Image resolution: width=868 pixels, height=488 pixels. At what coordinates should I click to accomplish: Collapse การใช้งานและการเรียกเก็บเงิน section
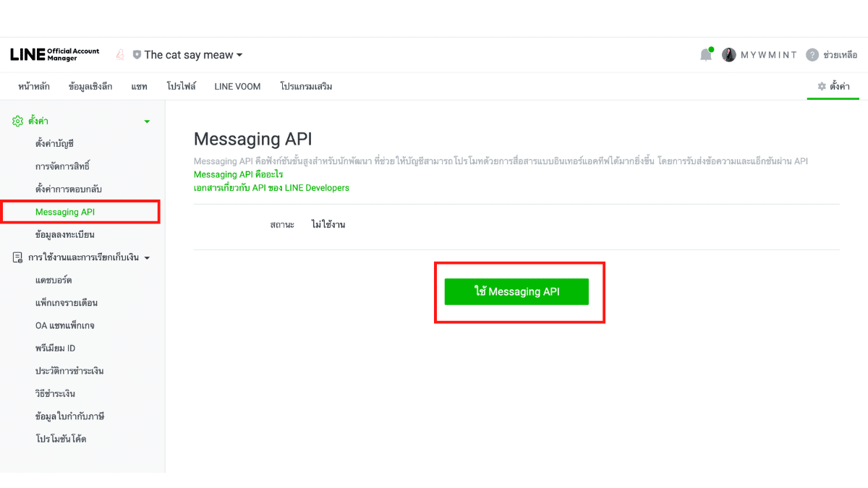148,257
